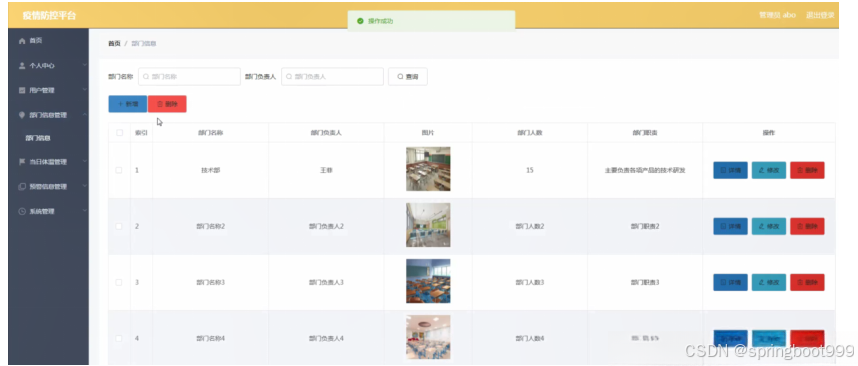
Task: Collapse the 部门信息管理 menu chevron
Action: click(84, 115)
